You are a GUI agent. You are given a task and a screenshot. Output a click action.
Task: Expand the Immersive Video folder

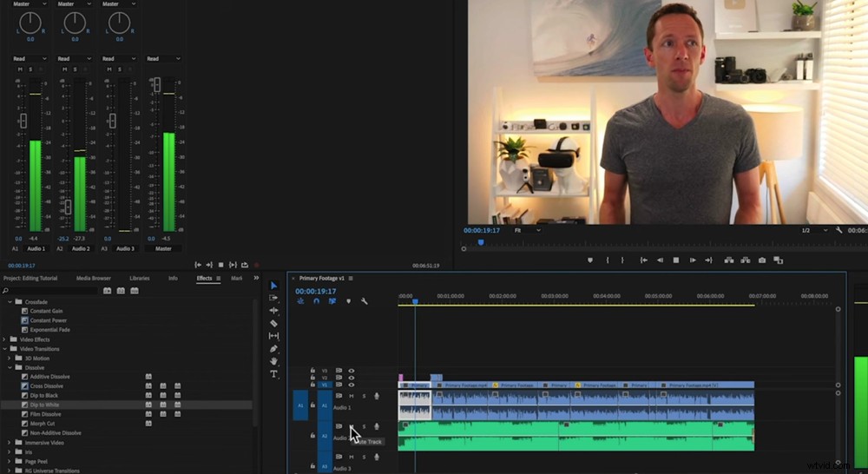click(x=10, y=443)
